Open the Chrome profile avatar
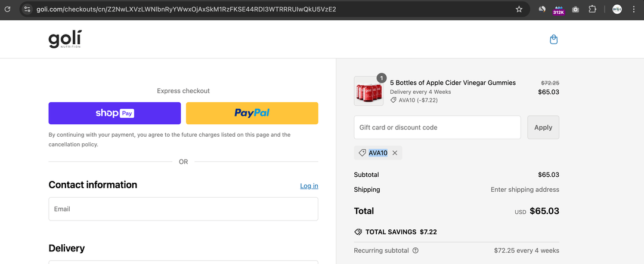Viewport: 644px width, 264px height. click(x=617, y=9)
